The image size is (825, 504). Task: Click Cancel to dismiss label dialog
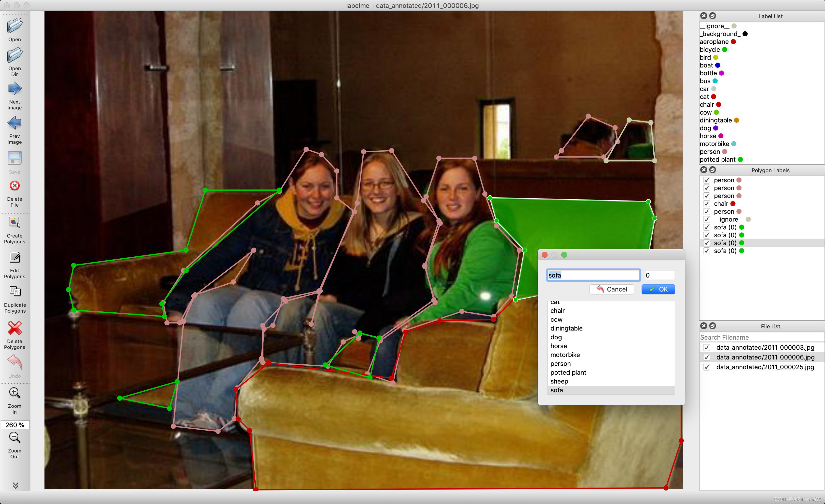(x=613, y=289)
